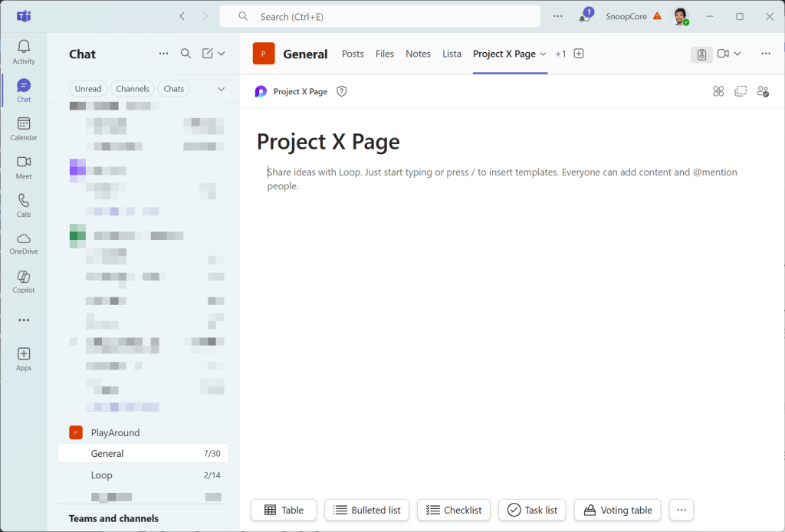
Task: Insert a Checklist into the page
Action: (454, 510)
